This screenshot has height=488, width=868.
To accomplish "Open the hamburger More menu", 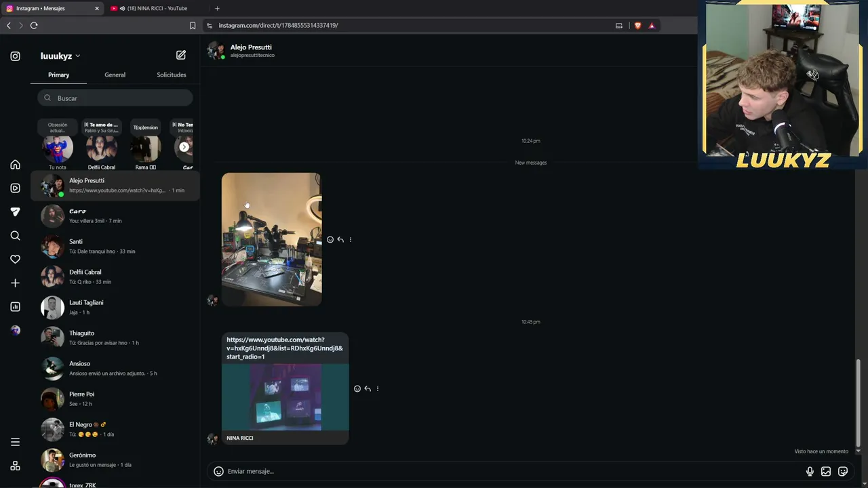I will click(x=15, y=442).
